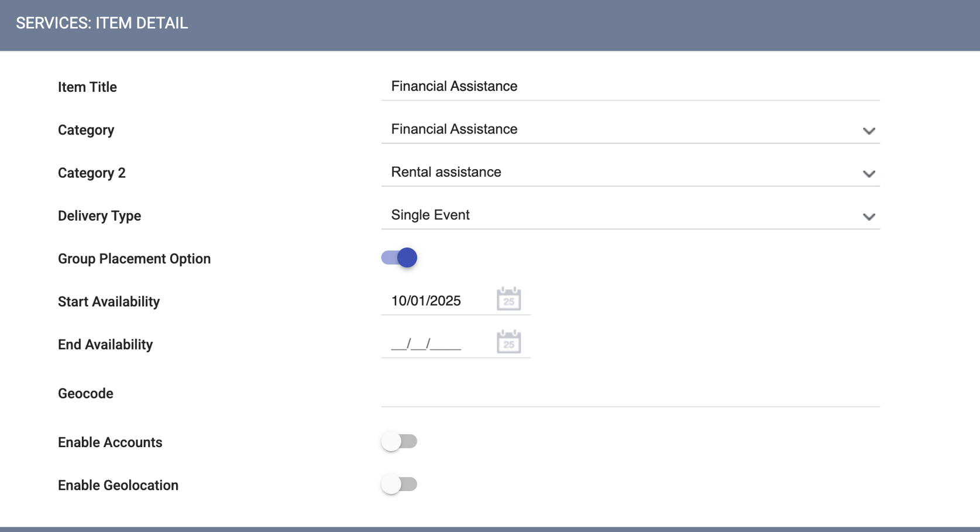
Task: Click the Services: Item Detail header title
Action: [102, 23]
